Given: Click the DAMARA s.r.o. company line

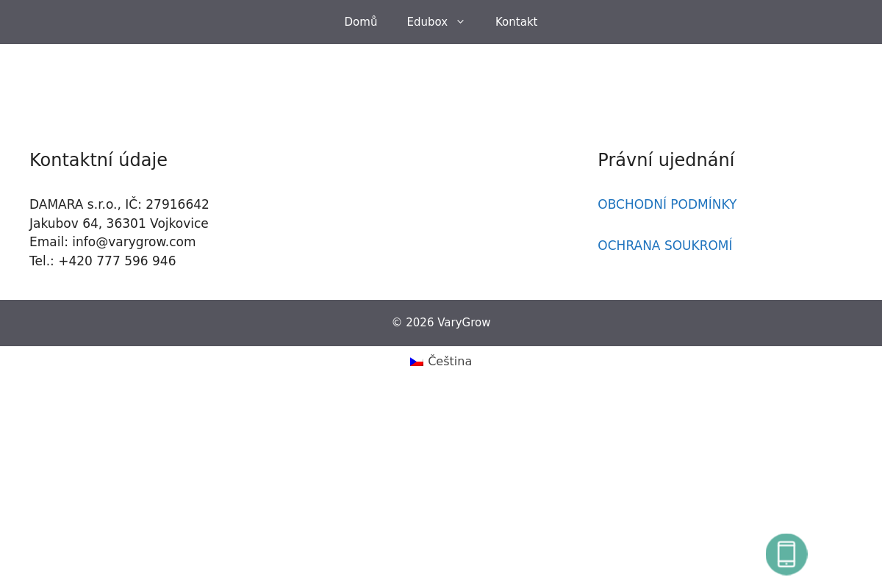Looking at the screenshot, I should coord(119,204).
